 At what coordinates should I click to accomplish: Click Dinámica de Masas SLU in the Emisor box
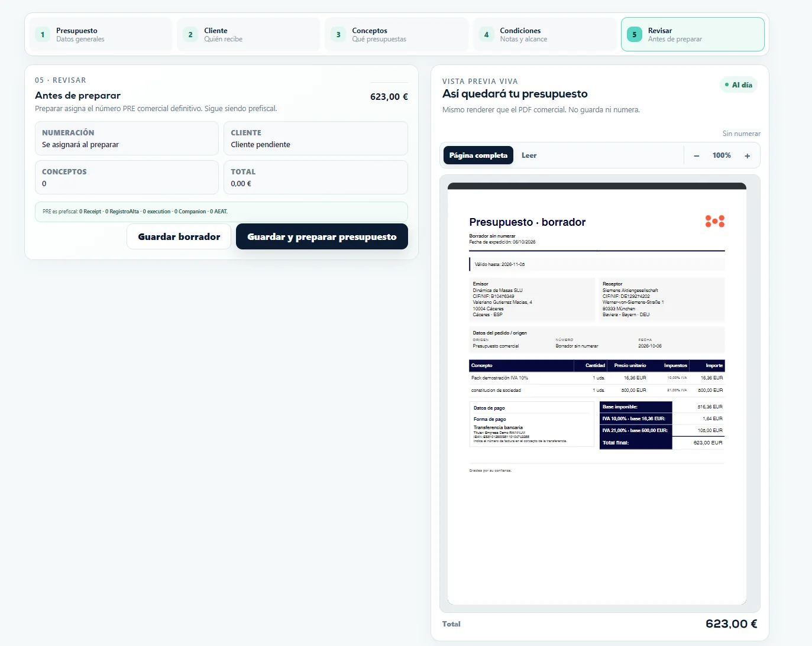pyautogui.click(x=498, y=290)
